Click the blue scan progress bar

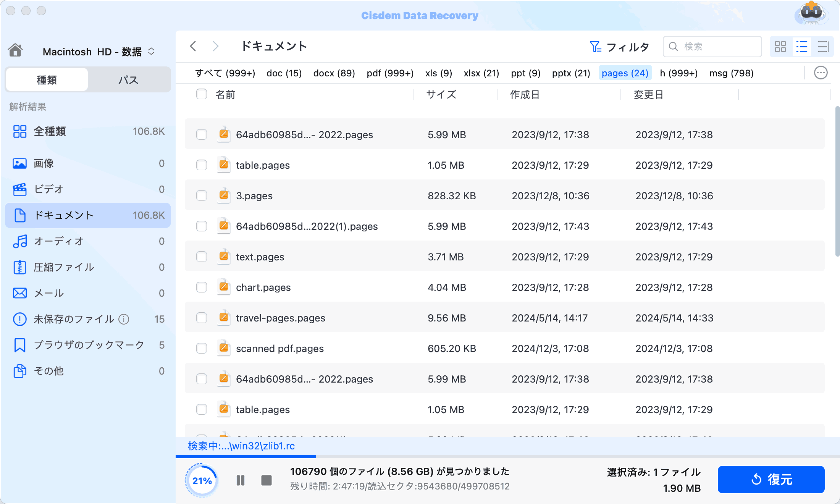(x=246, y=456)
